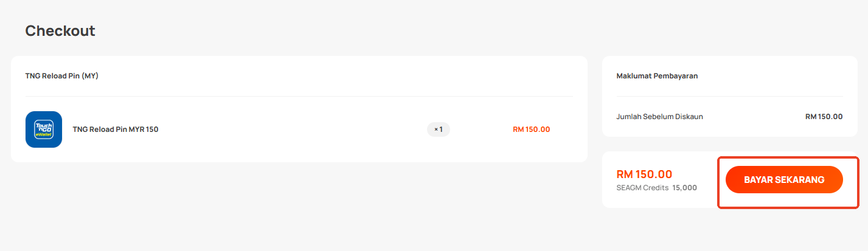Viewport: 868px width, 251px height.
Task: Click the divider line under Maklumat Pembayaran
Action: (x=730, y=96)
